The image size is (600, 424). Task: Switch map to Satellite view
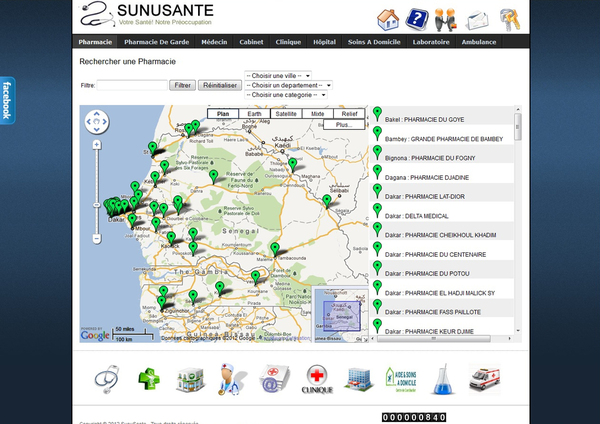286,114
